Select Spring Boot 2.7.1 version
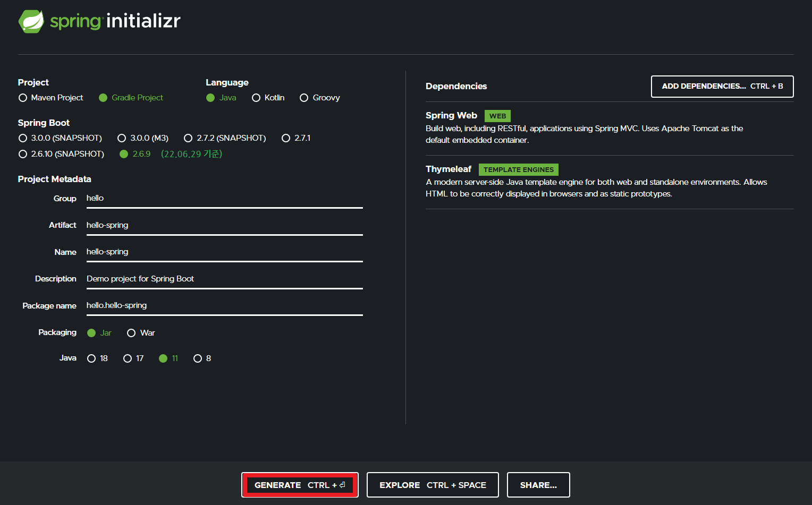This screenshot has height=505, width=812. coord(296,138)
